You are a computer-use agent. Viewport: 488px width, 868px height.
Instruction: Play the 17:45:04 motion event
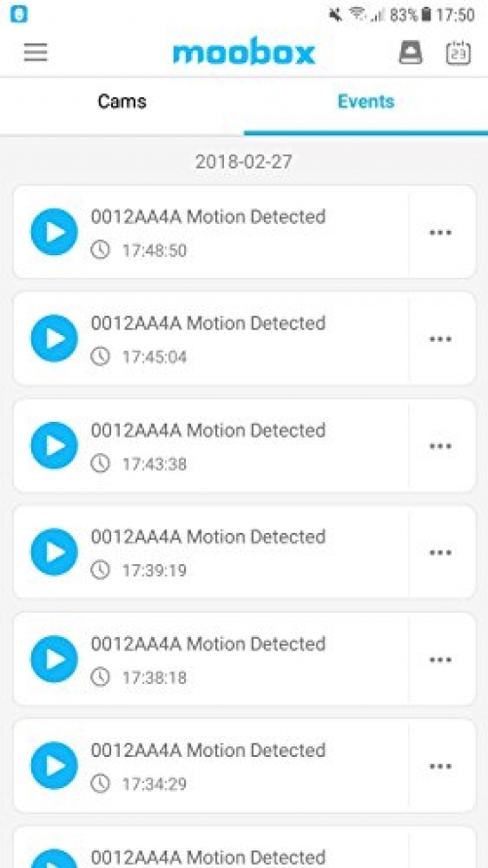click(55, 339)
